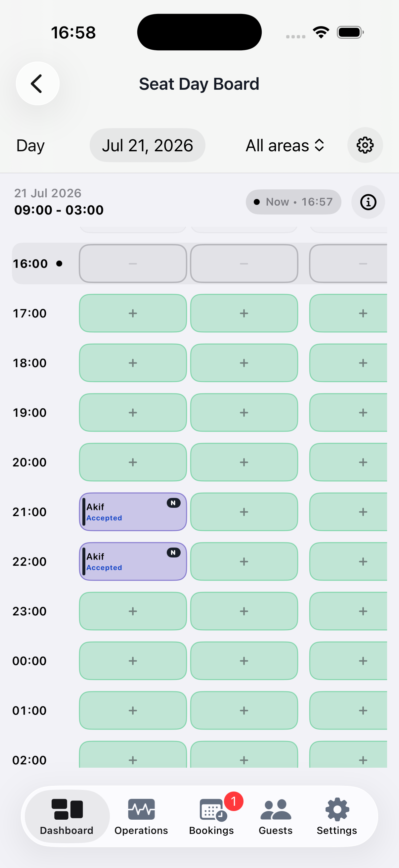Open Akif's accepted booking at 21:00
399x868 pixels.
click(133, 512)
